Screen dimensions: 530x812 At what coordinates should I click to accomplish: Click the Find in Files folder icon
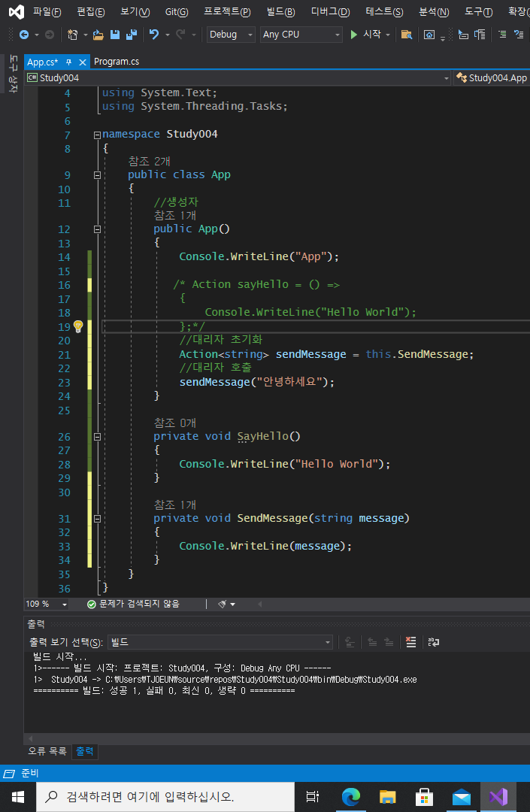(407, 35)
